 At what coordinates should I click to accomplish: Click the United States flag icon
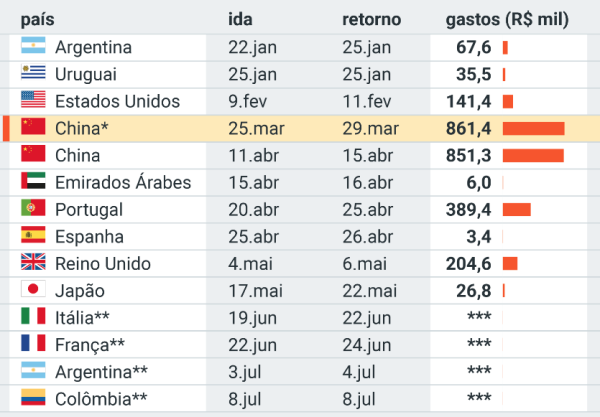[x=34, y=101]
